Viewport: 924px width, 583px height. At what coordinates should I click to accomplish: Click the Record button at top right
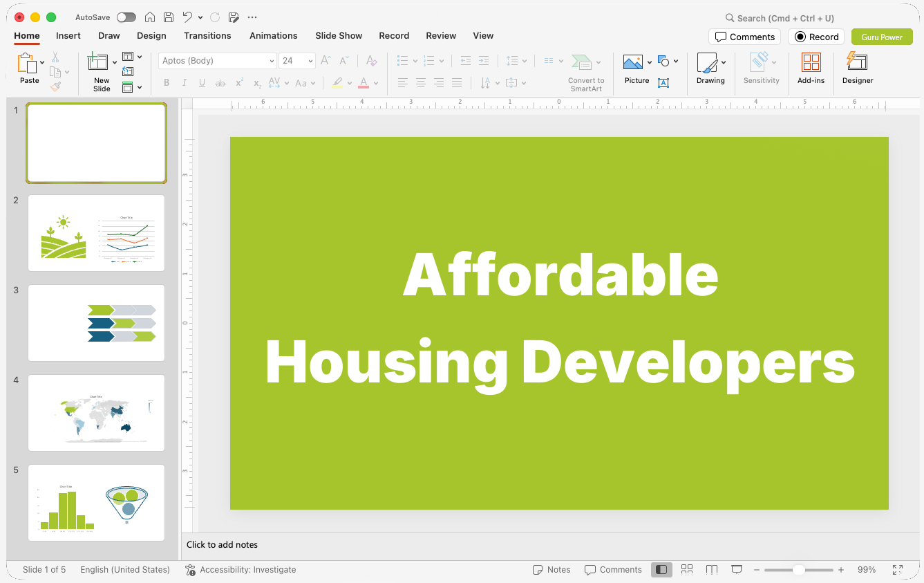tap(816, 37)
